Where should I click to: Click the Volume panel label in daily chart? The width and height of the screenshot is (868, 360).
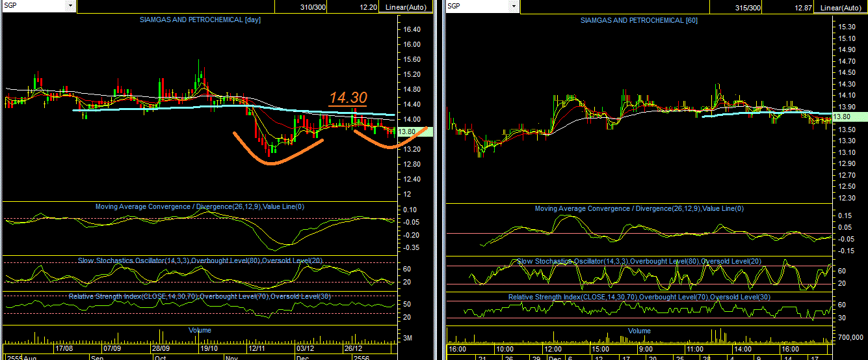pyautogui.click(x=200, y=331)
